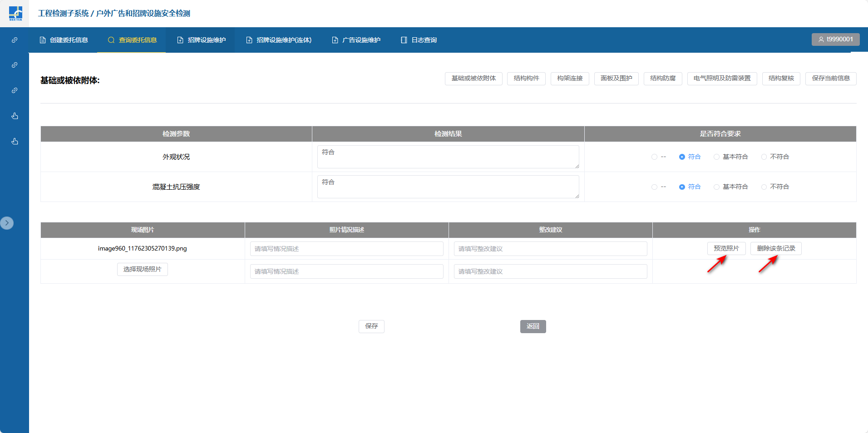Click the 删除该条记录 button
Image resolution: width=868 pixels, height=433 pixels.
click(x=775, y=249)
